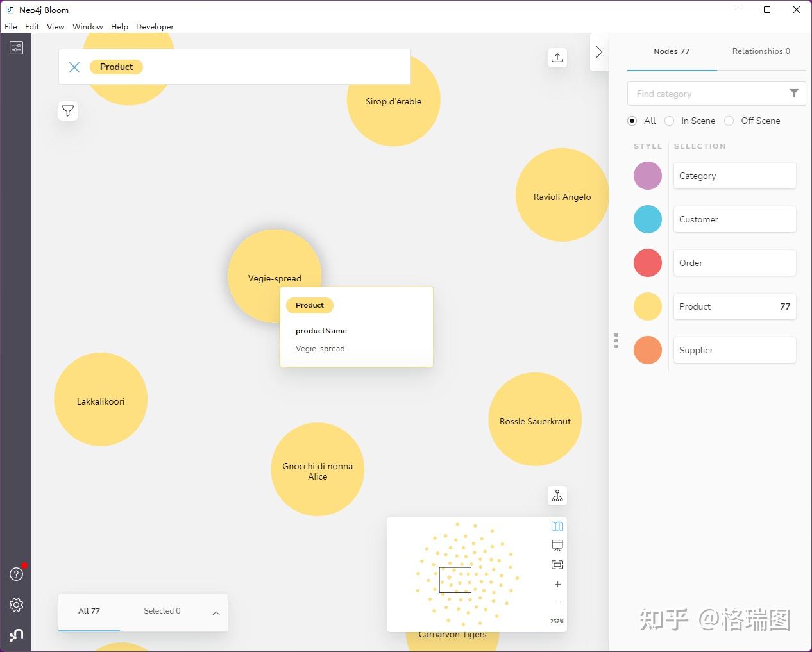Click the export/share scene icon

tap(557, 57)
